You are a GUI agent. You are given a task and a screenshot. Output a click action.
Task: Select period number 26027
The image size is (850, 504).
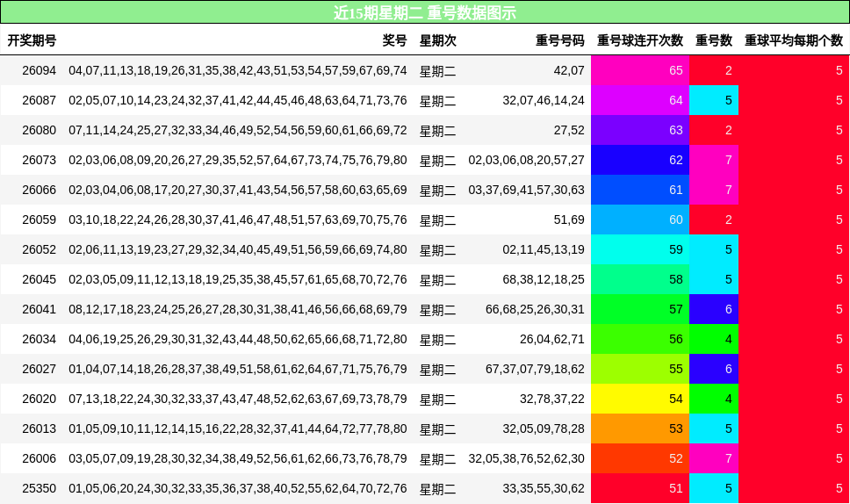click(x=39, y=369)
